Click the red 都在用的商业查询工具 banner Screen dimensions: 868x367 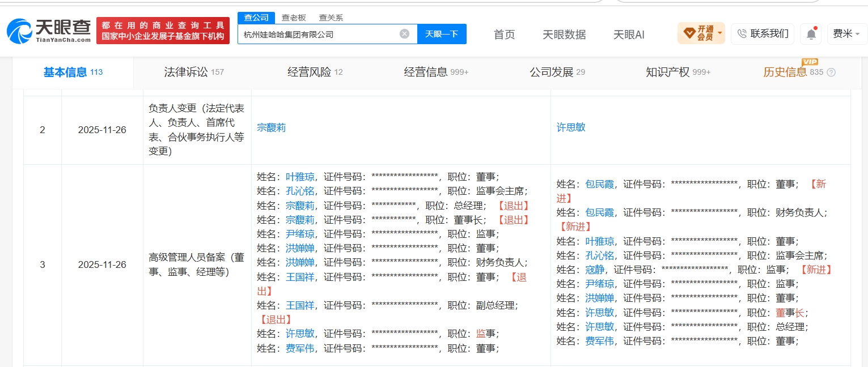(163, 31)
